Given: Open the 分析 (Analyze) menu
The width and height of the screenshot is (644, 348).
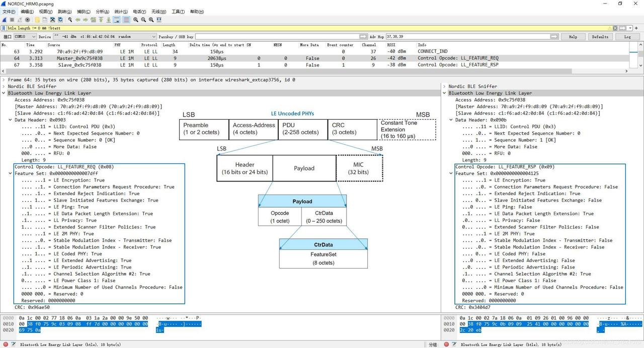Looking at the screenshot, I should tap(103, 12).
